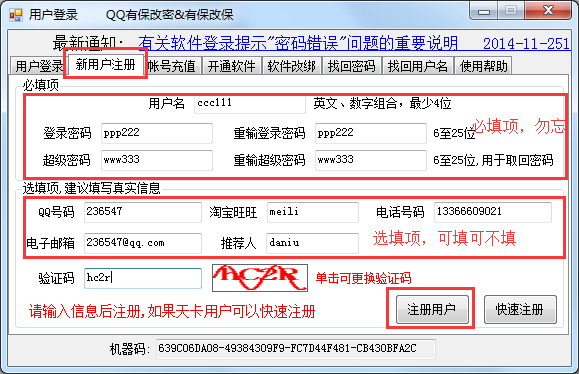Focus the 重输登录密码 input field

coord(371,133)
